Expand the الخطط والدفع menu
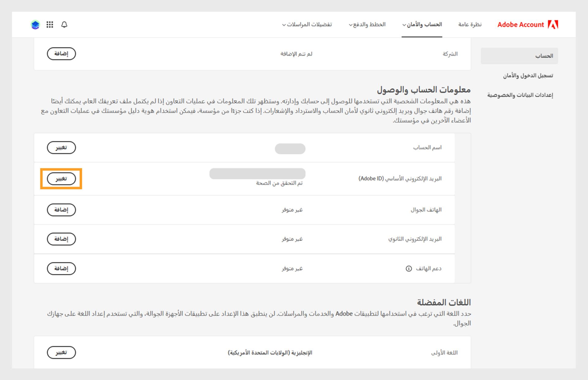 [x=367, y=25]
